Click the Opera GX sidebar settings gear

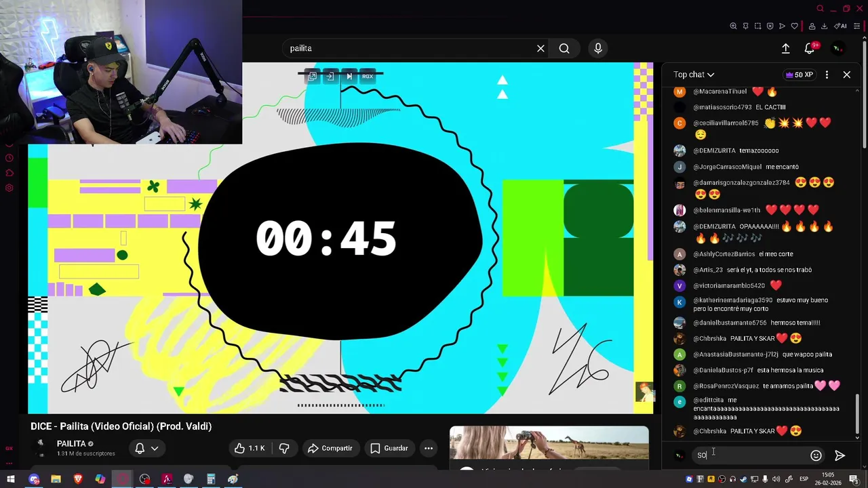pos(9,188)
